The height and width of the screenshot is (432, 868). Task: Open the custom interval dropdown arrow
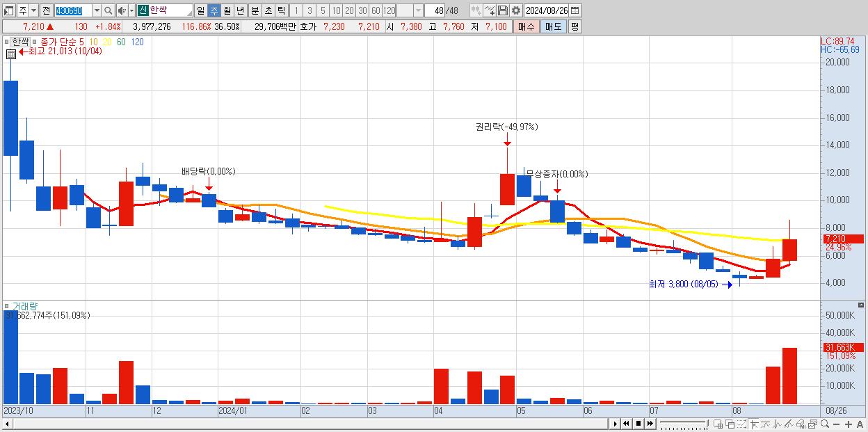tap(418, 10)
